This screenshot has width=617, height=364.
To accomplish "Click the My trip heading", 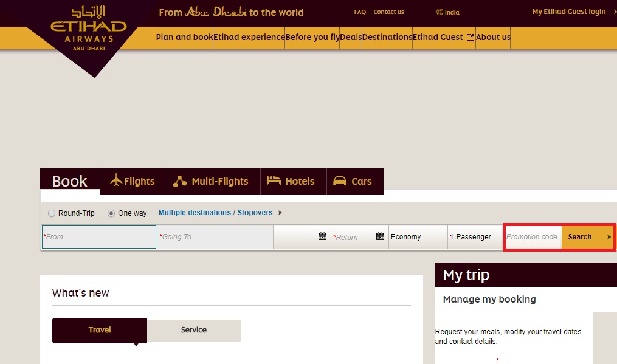I will [466, 275].
